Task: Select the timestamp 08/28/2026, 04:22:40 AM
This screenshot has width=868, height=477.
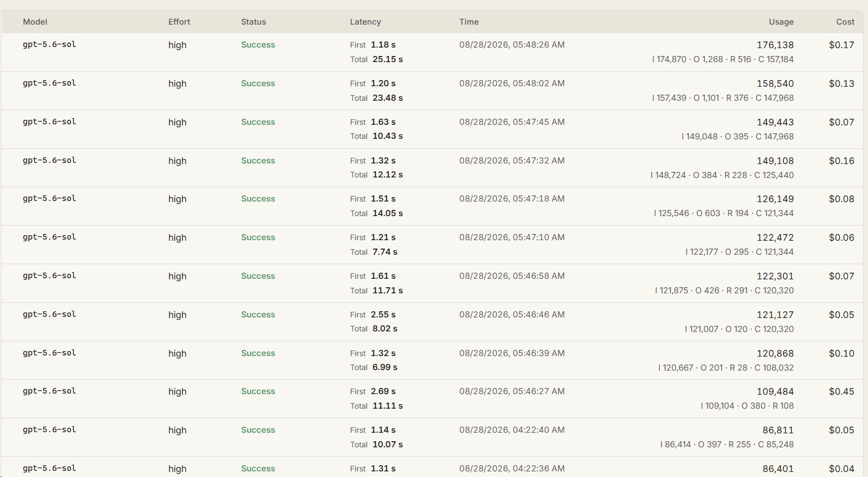Action: (x=512, y=430)
